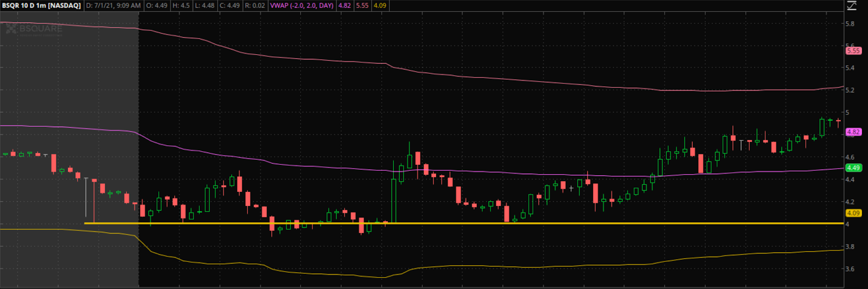Click the 4.4 price axis label

[850, 179]
